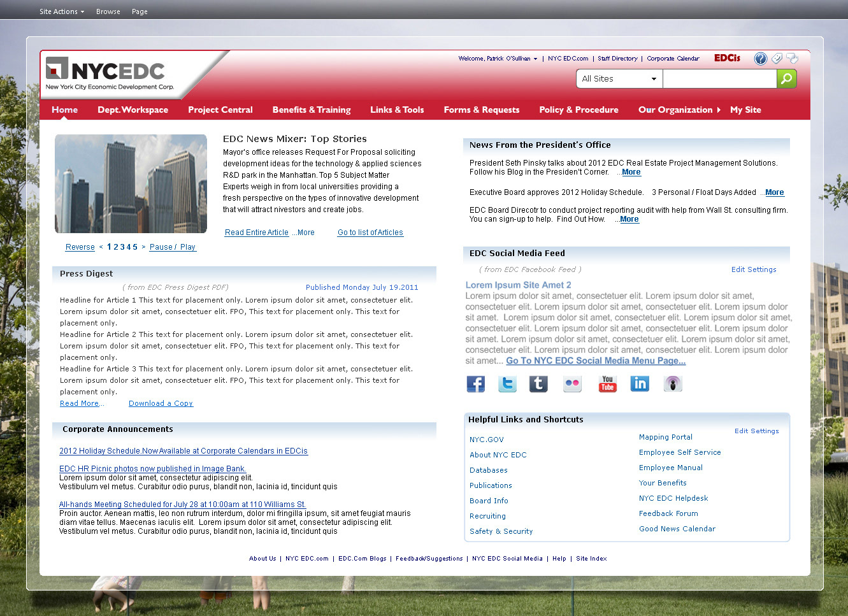848x616 pixels.
Task: Select story number 3 in news mixer
Action: point(122,247)
